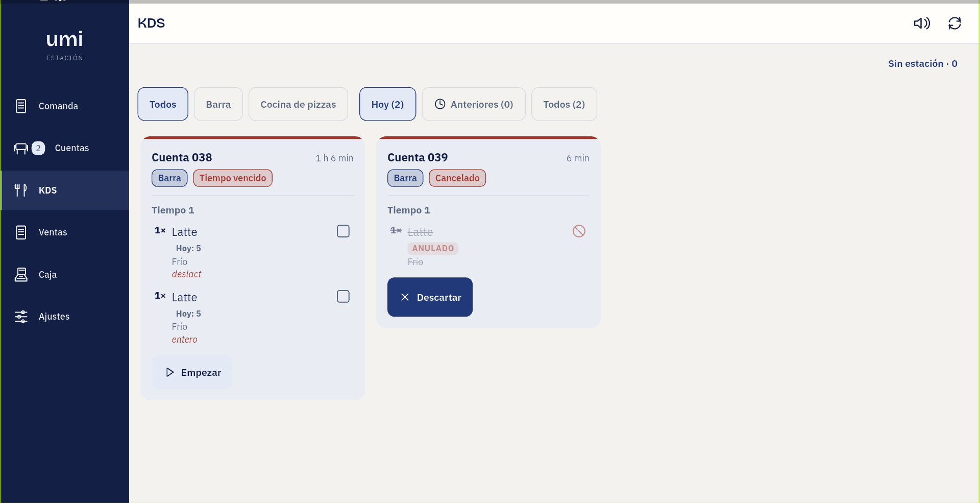Click the Cuenta 038 title

pos(182,158)
